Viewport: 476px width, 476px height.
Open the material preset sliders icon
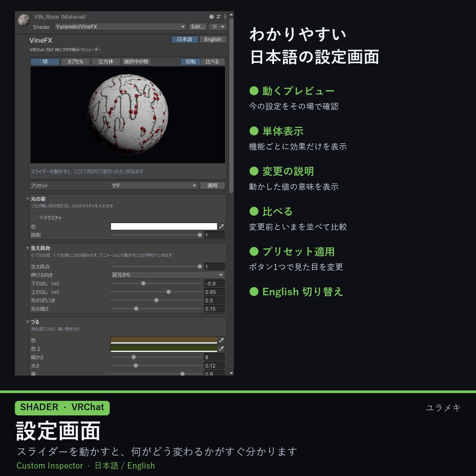click(x=218, y=17)
